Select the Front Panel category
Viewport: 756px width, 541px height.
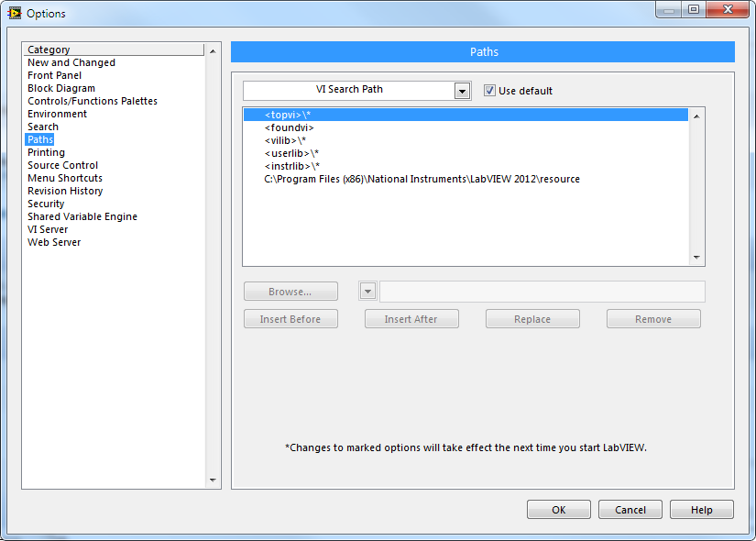pos(54,75)
